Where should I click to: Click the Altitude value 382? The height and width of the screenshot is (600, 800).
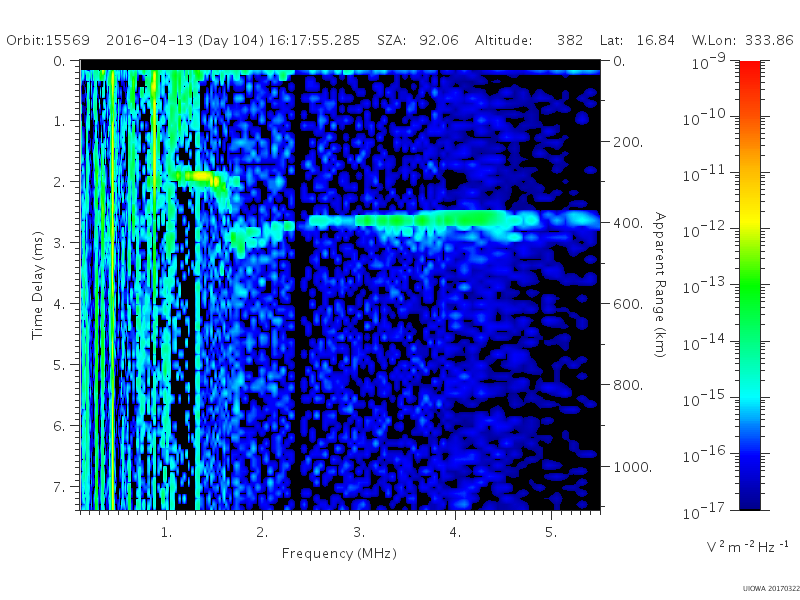[x=570, y=40]
